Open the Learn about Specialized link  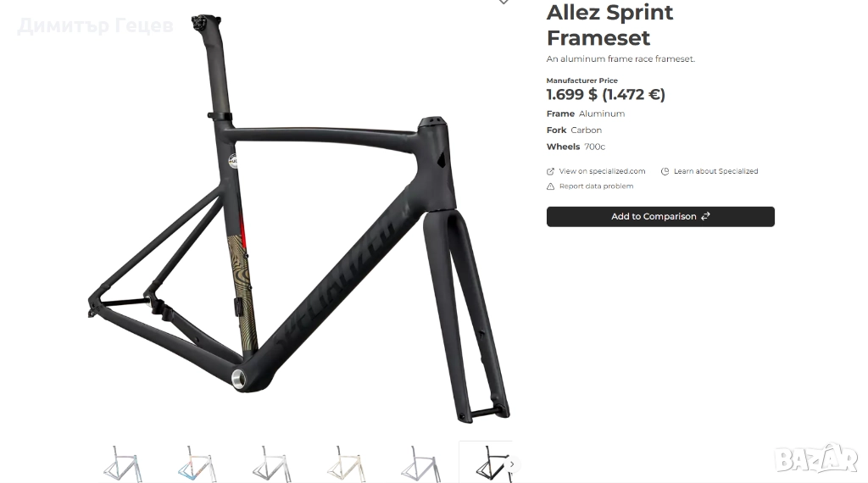point(715,171)
